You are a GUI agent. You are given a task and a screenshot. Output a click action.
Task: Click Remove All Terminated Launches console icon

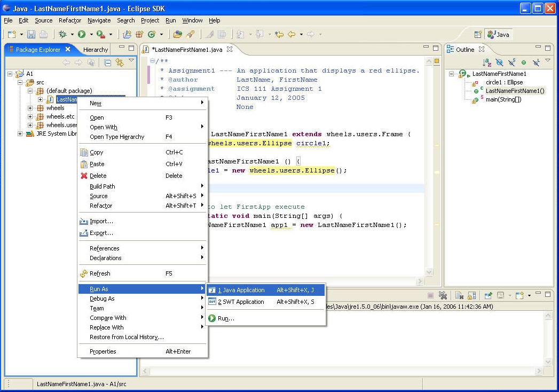tap(443, 295)
